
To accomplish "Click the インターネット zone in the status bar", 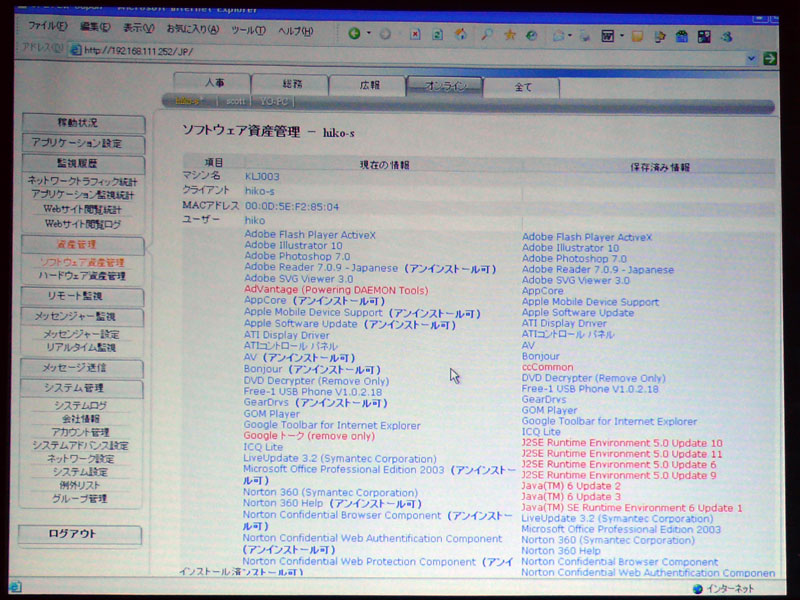I will pos(724,589).
